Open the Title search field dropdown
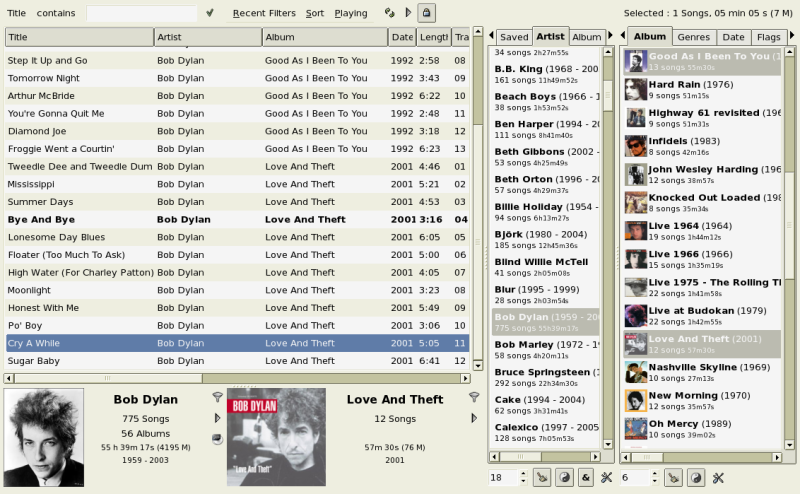This screenshot has height=494, width=800. [16, 13]
